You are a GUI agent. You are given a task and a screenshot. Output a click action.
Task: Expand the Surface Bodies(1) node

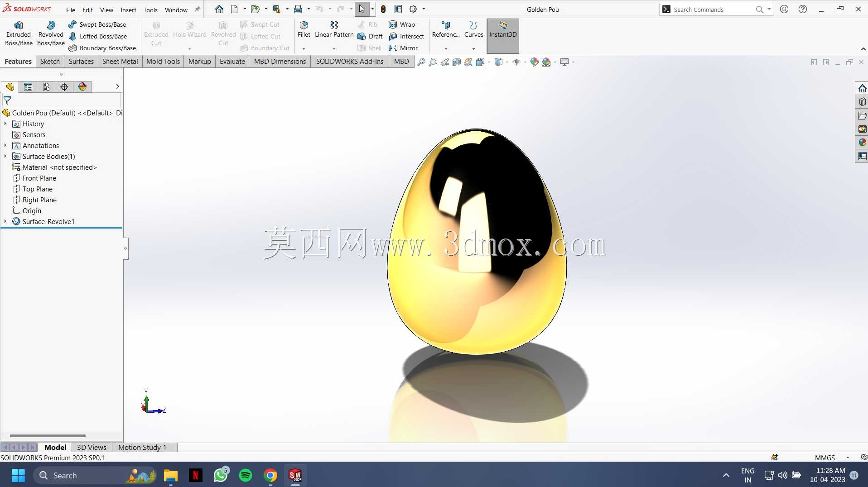tap(5, 156)
